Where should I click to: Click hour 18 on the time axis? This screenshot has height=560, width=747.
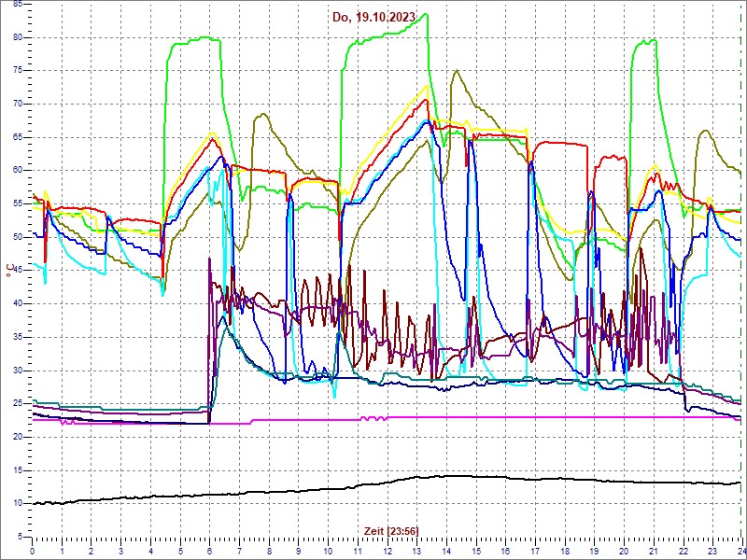[565, 551]
